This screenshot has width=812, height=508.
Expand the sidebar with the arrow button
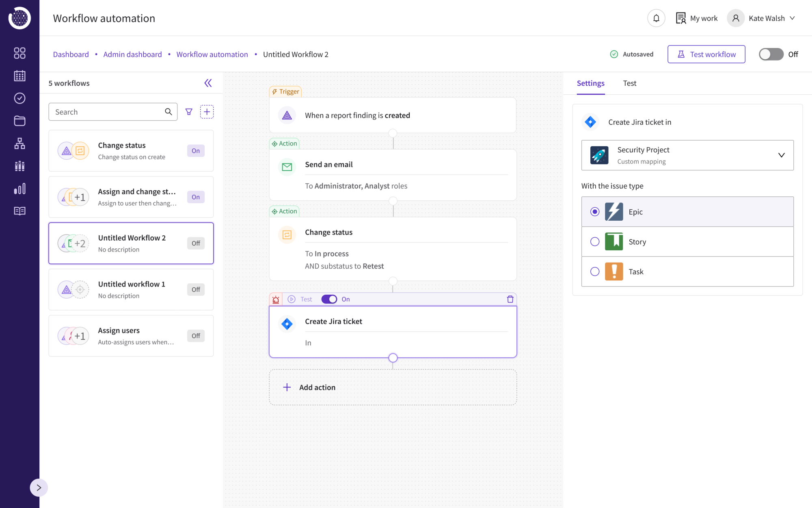tap(39, 487)
